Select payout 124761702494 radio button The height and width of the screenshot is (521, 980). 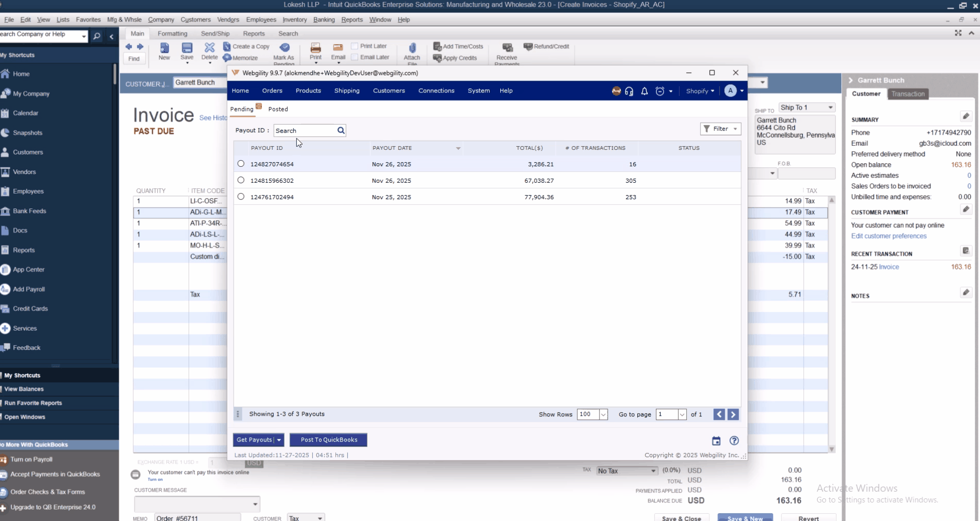241,197
